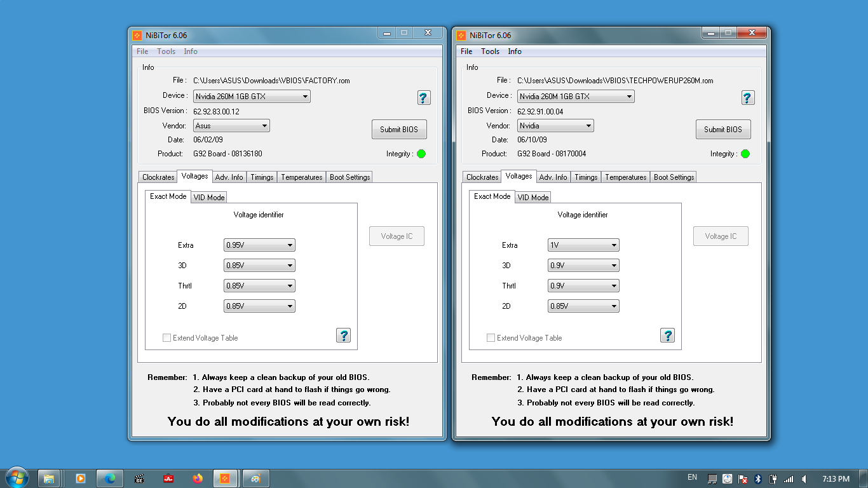Open Windows Explorer from the taskbar
This screenshot has width=868, height=488.
coord(49,478)
